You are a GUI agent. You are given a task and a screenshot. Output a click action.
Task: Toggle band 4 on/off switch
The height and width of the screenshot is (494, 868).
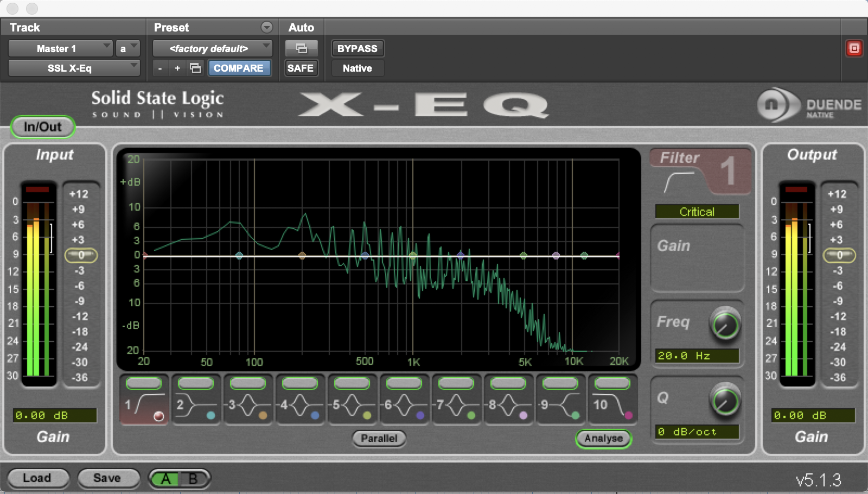tap(300, 383)
